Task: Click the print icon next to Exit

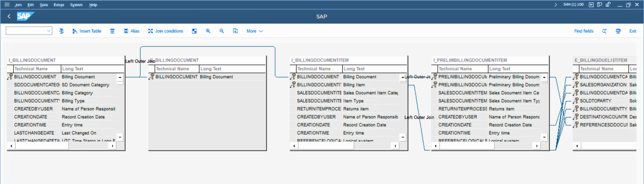Action: point(618,31)
